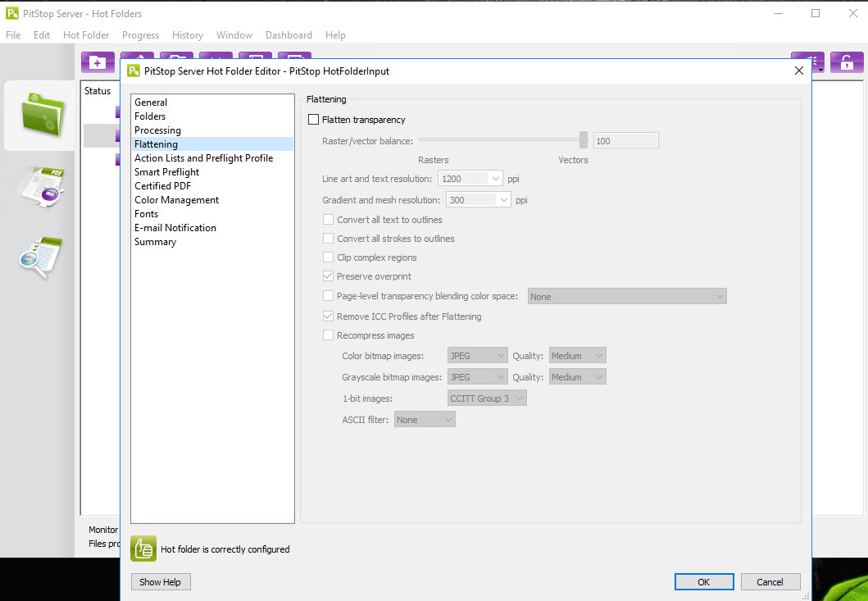Click 'Hot folder is correctly configured' text
The width and height of the screenshot is (868, 601).
pos(225,549)
